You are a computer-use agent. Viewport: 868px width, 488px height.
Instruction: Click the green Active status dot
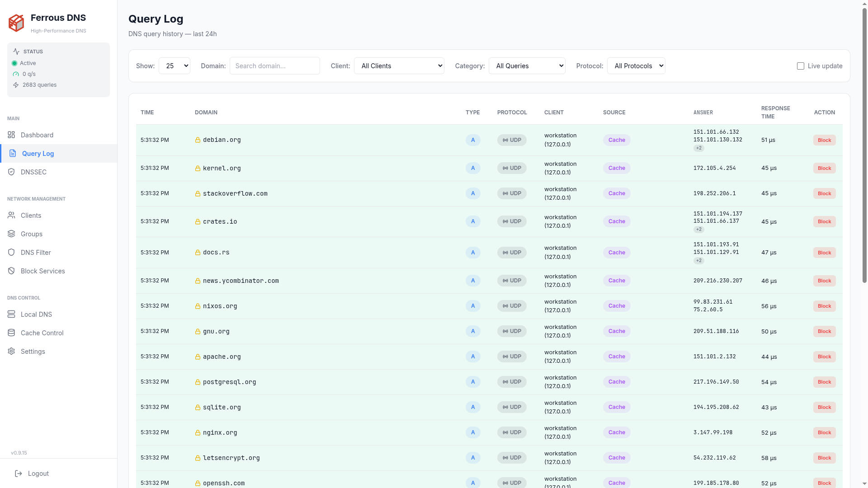pyautogui.click(x=14, y=63)
